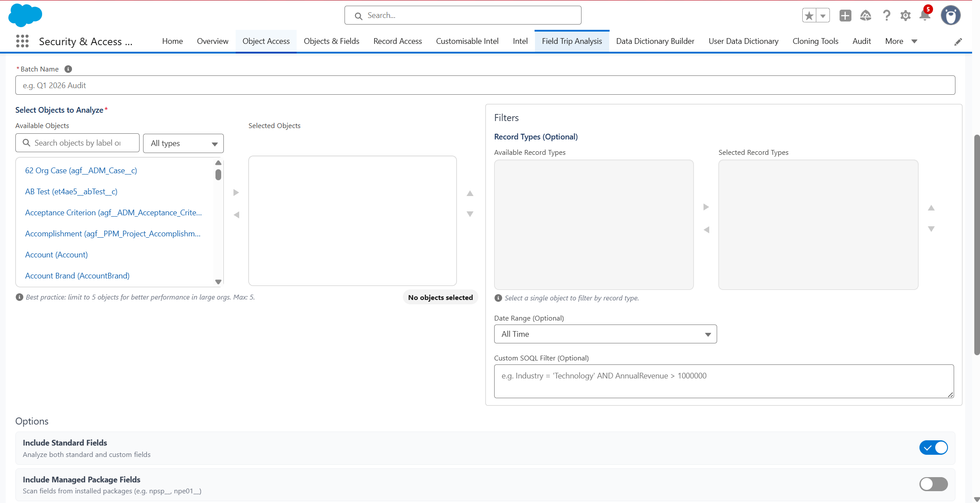
Task: Click the Favorites star icon
Action: click(809, 15)
